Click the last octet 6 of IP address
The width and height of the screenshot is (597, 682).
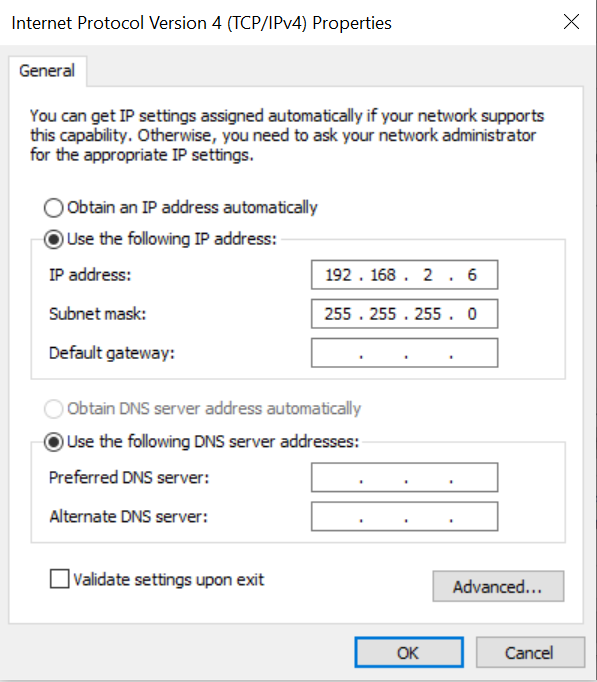coord(472,275)
